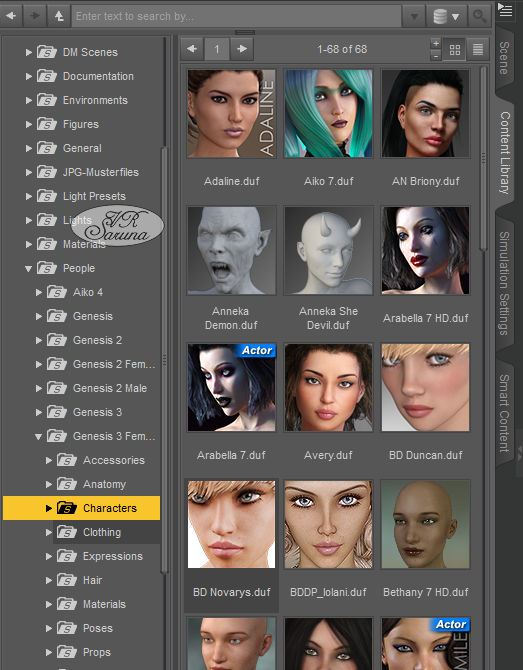This screenshot has width=523, height=670.
Task: Select the Genesis 2 folder icon
Action: pos(56,340)
